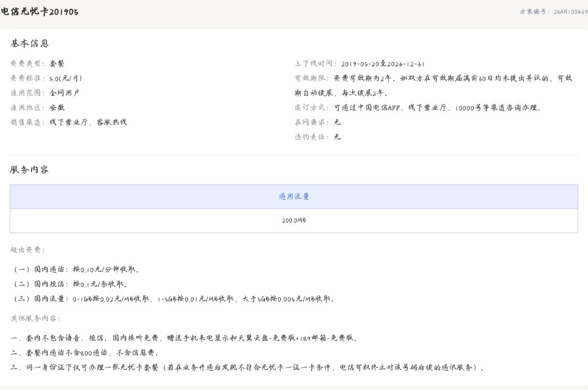
Task: Click the title 电信无忧卡201905
Action: click(x=39, y=11)
